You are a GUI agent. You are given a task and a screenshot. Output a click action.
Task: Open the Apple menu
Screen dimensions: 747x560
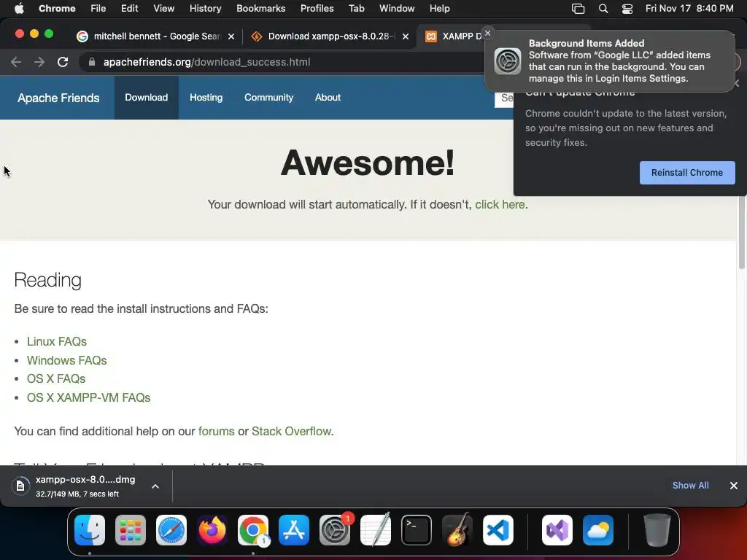(18, 8)
